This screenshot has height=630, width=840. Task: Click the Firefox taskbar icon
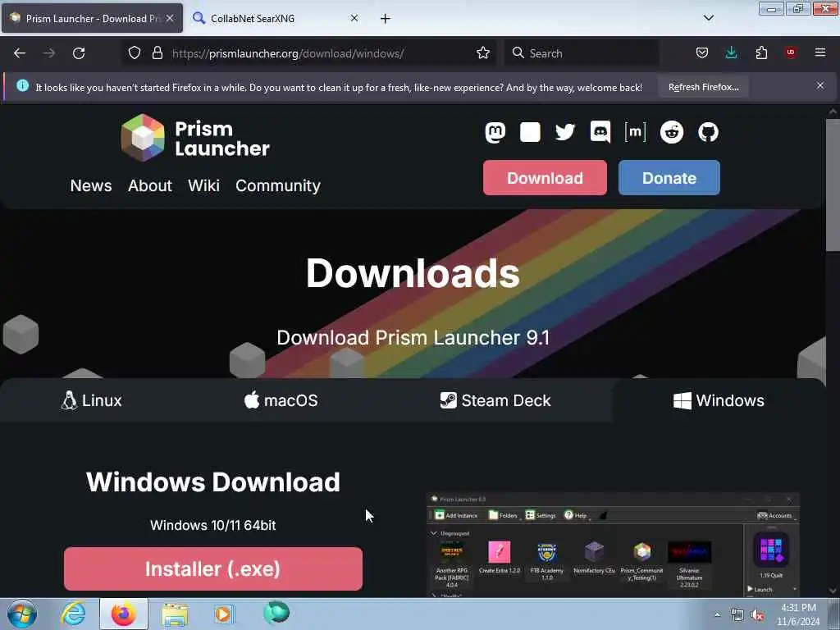pos(124,614)
